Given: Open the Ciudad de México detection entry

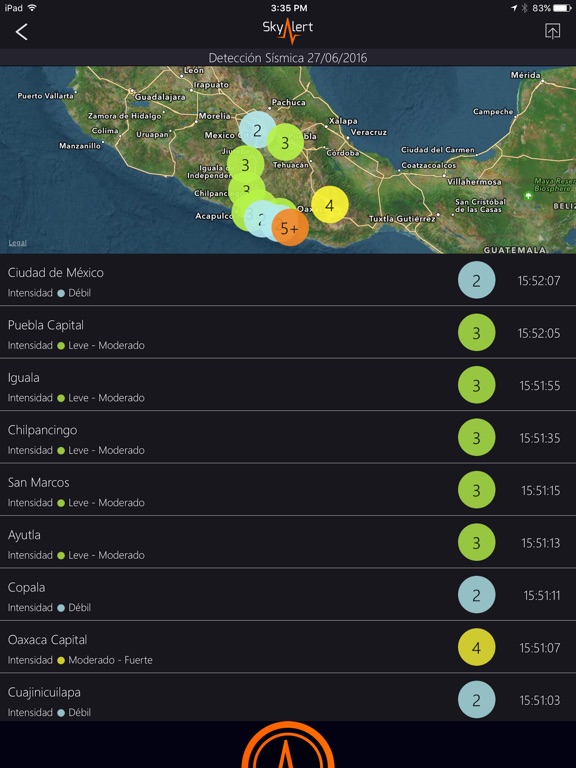Looking at the screenshot, I should (288, 280).
